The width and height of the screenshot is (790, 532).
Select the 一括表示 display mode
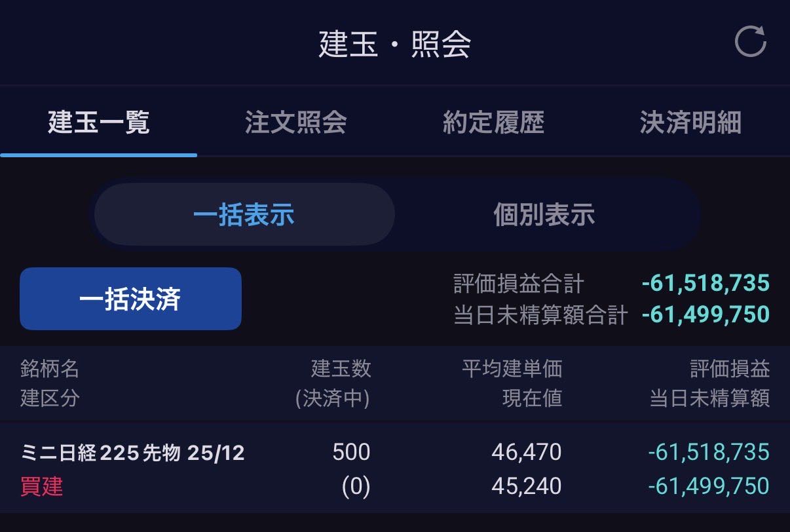click(244, 215)
